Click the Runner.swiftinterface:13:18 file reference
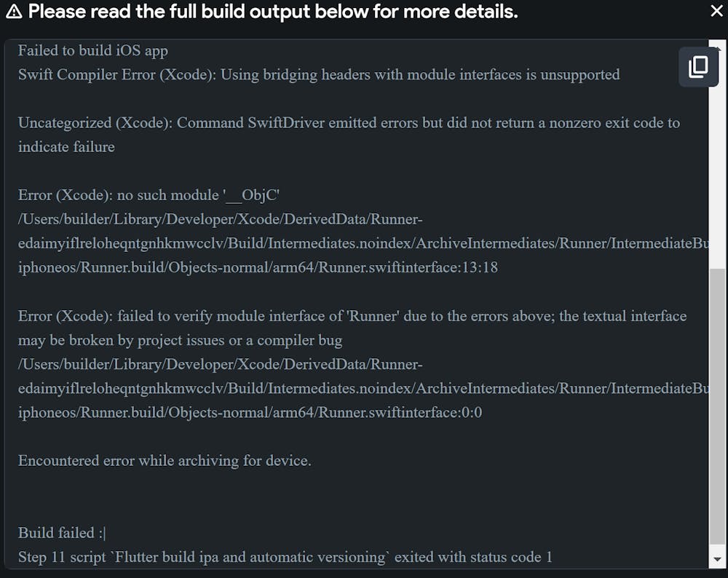728x578 pixels. pos(258,267)
